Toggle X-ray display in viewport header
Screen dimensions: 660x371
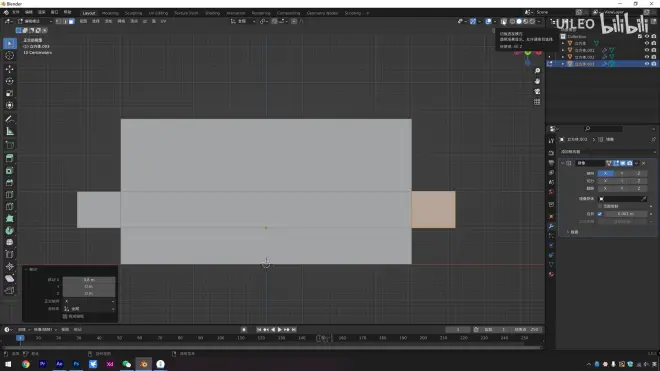(503, 21)
